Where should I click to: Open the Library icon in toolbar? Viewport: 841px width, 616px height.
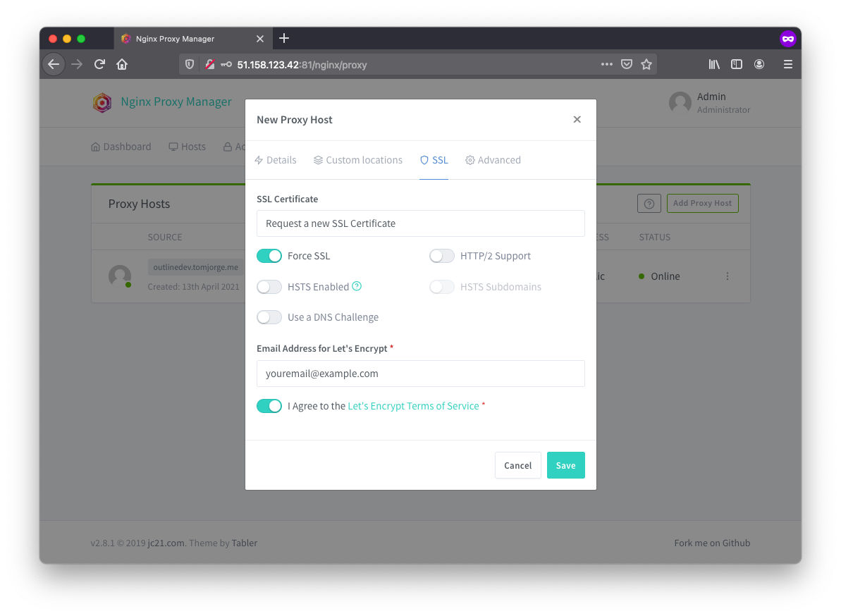click(714, 64)
